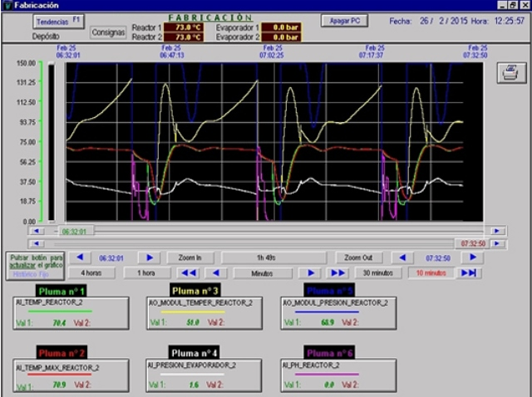The image size is (532, 397).
Task: Click the Reactor 1 temperature readout
Action: pyautogui.click(x=184, y=27)
